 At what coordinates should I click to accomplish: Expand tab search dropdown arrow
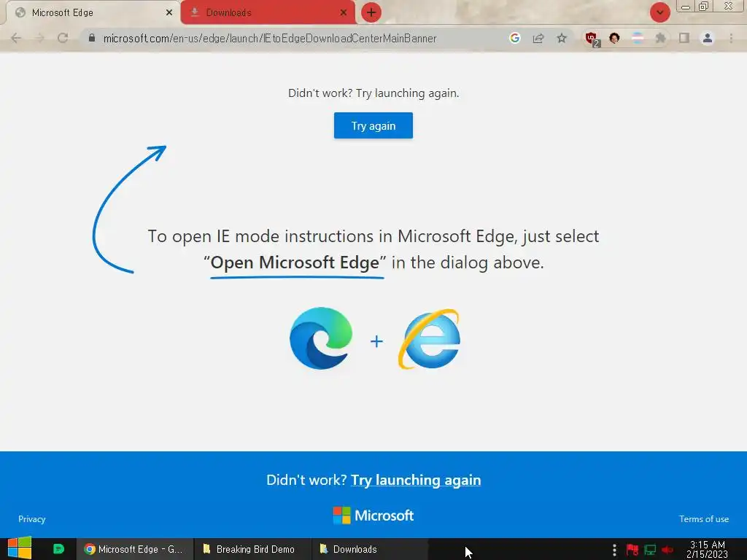(x=659, y=12)
